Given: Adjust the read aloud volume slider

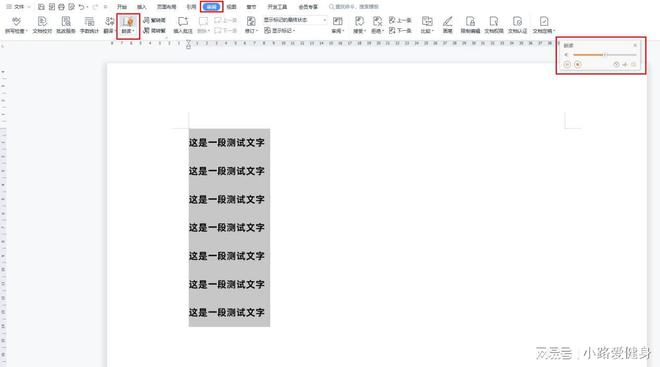Looking at the screenshot, I should point(604,55).
